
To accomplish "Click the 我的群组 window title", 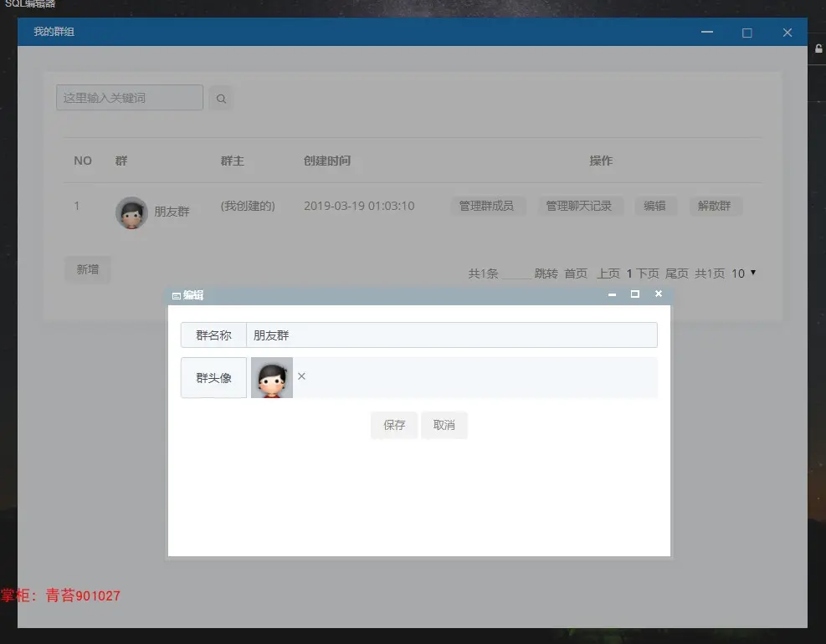I will (54, 32).
